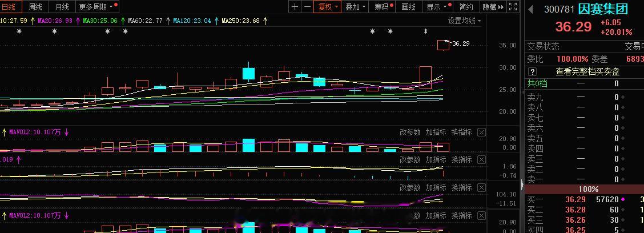Screen dimensions: 644x233
Task: Click the 共0档 green label
Action: (x=538, y=83)
